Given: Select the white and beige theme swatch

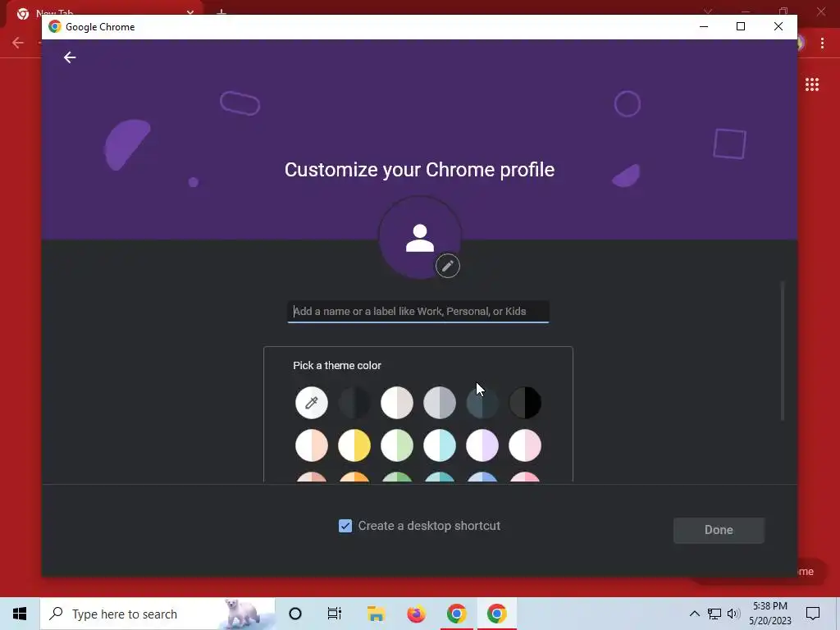Looking at the screenshot, I should 397,402.
